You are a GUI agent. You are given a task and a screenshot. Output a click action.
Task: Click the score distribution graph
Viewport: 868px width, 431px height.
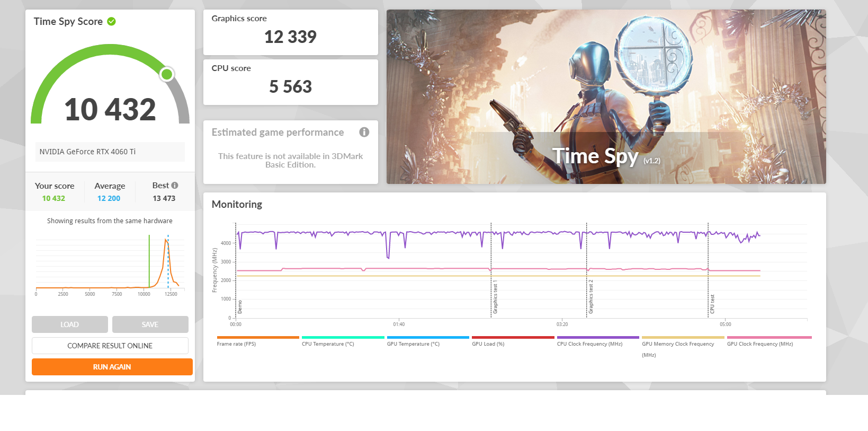(x=110, y=264)
